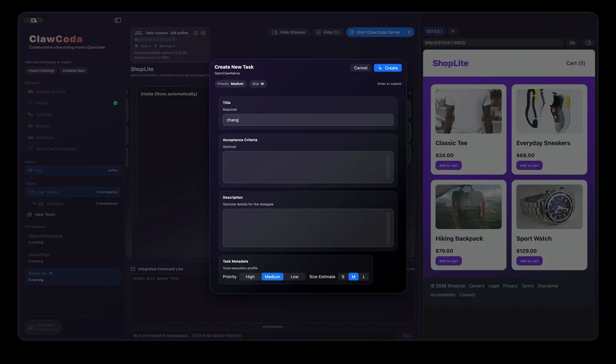Click the browser side panel icon
Screen dimensions: 616x364
pyautogui.click(x=588, y=43)
